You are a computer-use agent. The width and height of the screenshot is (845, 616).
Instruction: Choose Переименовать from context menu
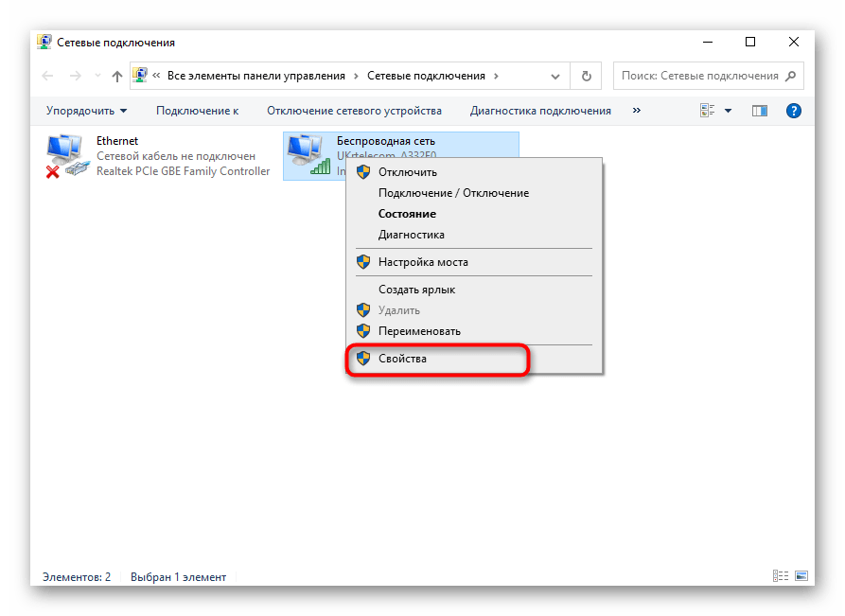(x=419, y=331)
